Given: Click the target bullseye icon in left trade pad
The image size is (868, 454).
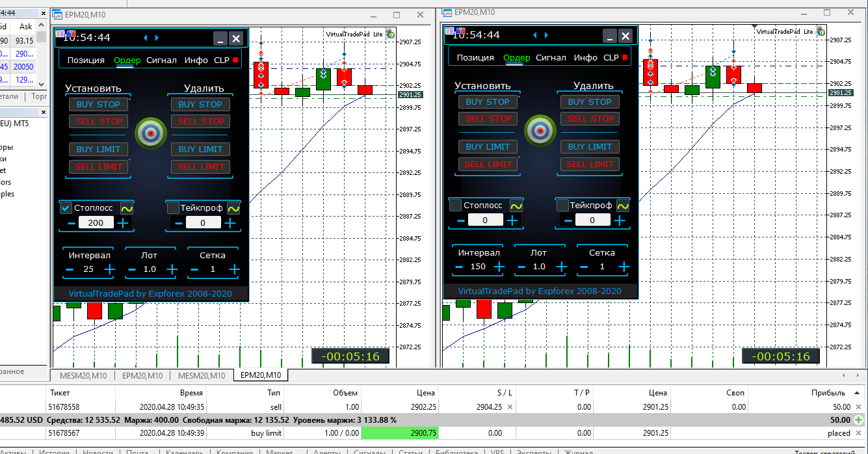Looking at the screenshot, I should click(151, 133).
